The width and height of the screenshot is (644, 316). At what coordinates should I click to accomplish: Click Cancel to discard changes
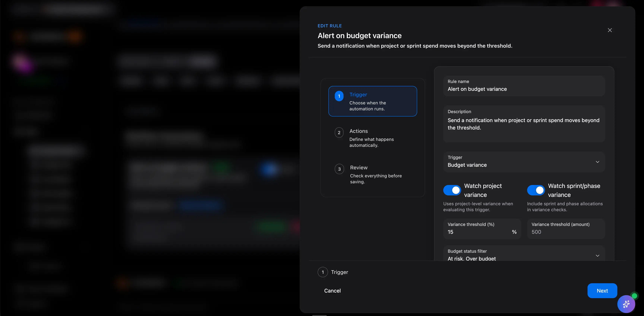[x=332, y=291]
